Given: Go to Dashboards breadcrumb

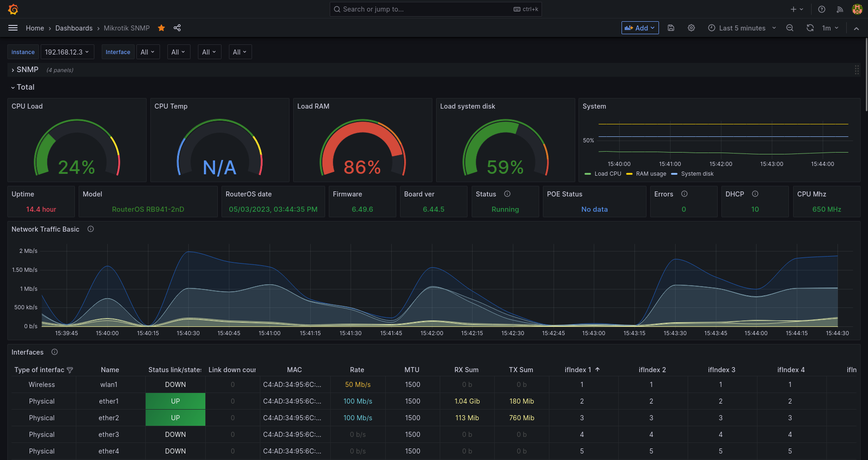Looking at the screenshot, I should 74,28.
